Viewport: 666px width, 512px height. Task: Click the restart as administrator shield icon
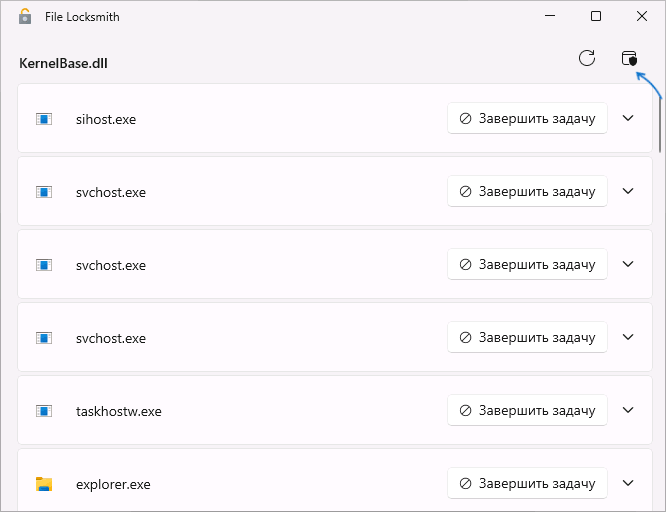[x=629, y=58]
